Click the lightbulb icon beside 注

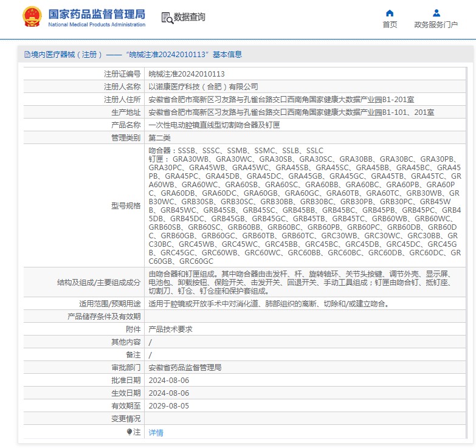point(129,432)
